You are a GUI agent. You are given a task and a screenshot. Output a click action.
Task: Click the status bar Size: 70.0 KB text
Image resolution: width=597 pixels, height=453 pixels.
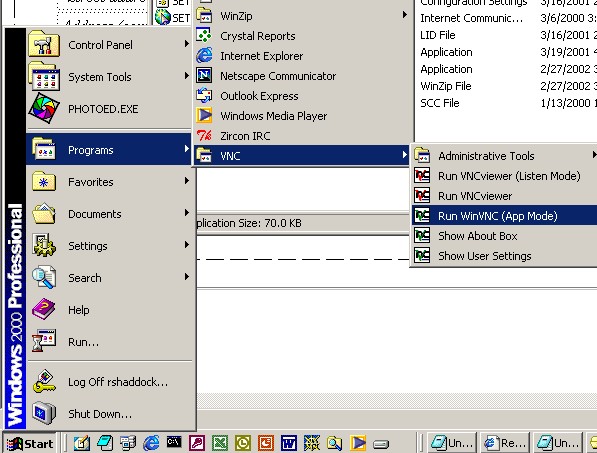click(x=270, y=223)
